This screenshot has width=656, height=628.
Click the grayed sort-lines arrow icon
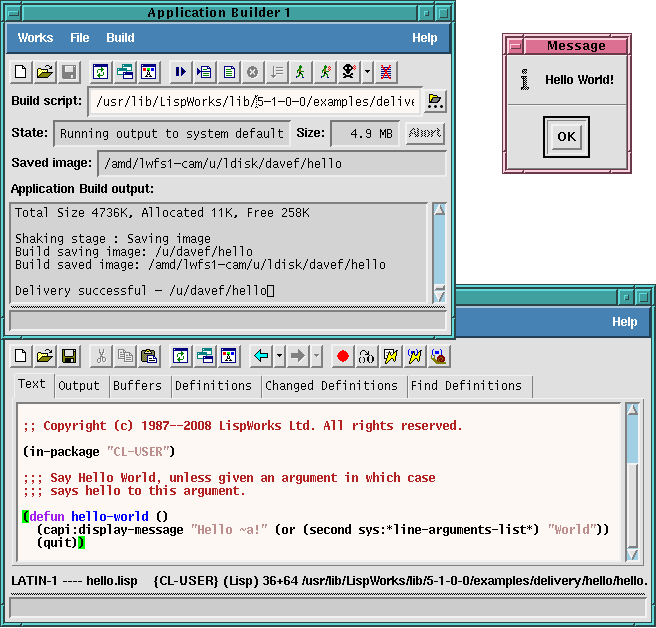277,72
